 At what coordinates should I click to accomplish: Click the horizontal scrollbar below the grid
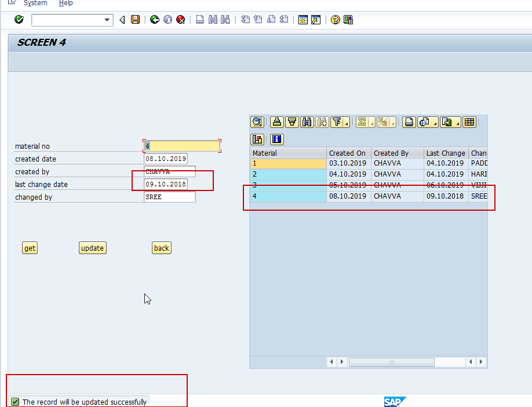[392, 362]
